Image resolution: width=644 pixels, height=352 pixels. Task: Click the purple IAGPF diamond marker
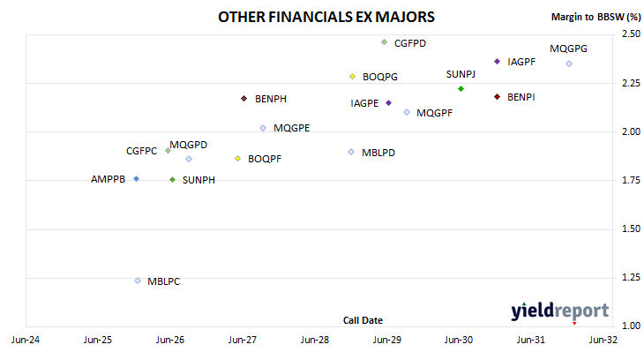pyautogui.click(x=497, y=62)
